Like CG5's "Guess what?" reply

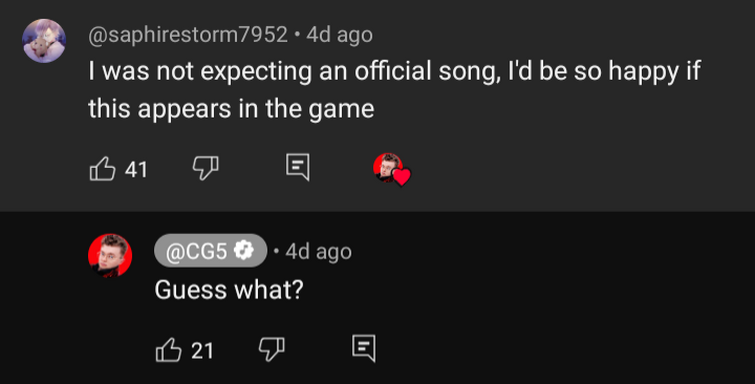(169, 350)
